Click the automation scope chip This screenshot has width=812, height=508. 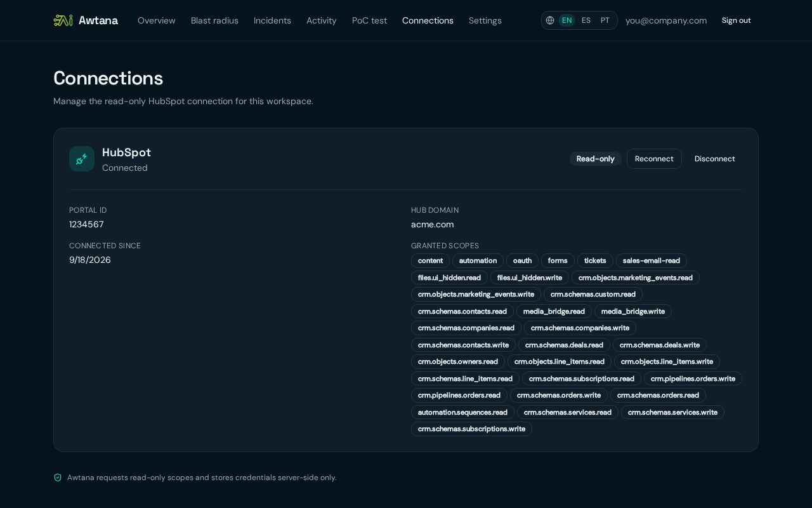[478, 260]
